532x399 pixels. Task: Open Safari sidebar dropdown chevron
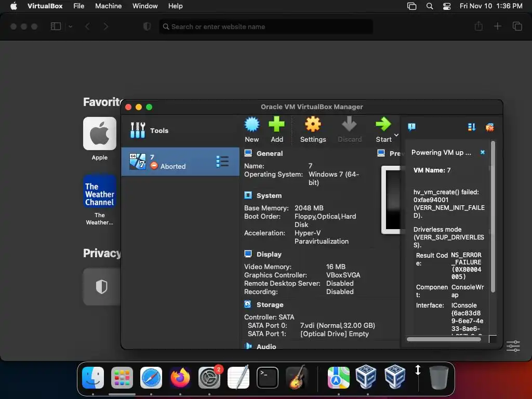click(70, 26)
